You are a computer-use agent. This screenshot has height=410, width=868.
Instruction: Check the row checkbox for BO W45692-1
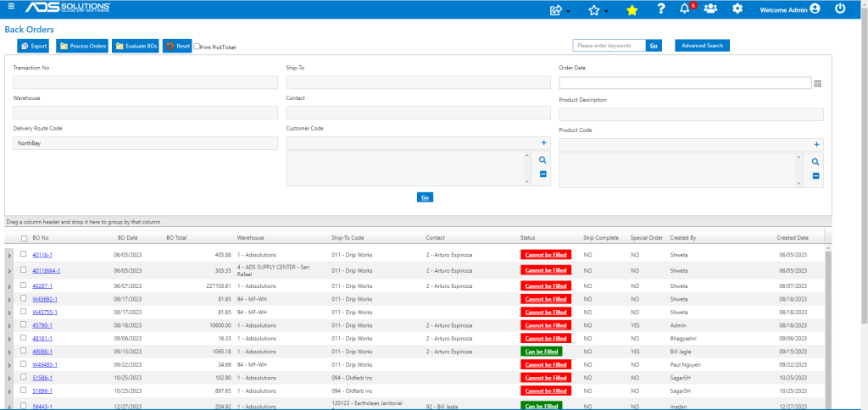click(23, 299)
